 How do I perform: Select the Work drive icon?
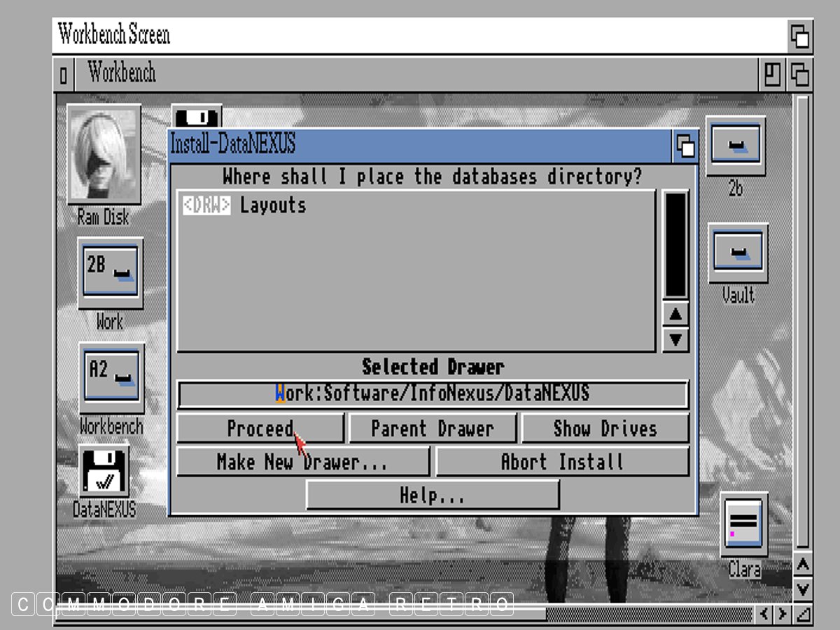(x=110, y=273)
